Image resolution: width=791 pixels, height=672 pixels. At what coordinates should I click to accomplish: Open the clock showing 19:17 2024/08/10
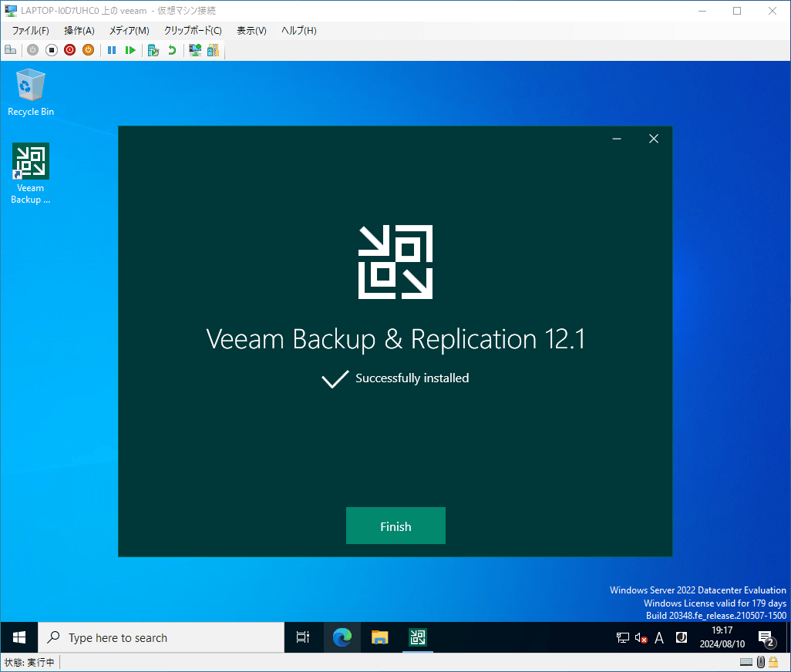(722, 637)
